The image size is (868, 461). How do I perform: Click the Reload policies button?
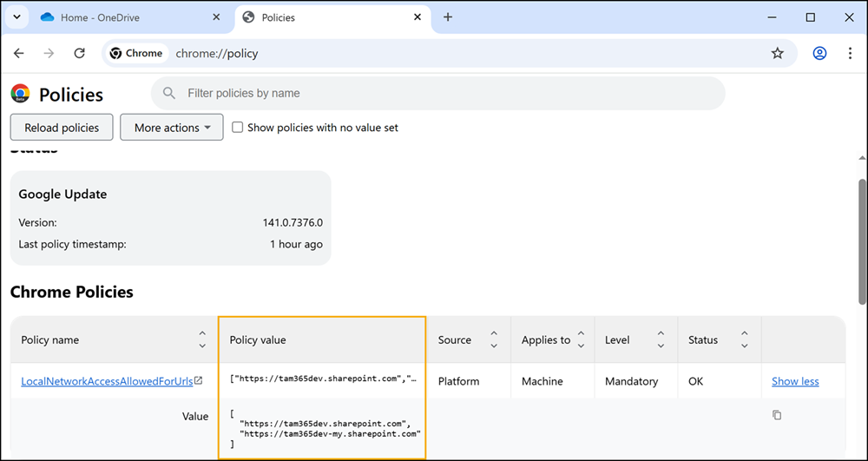pyautogui.click(x=62, y=128)
